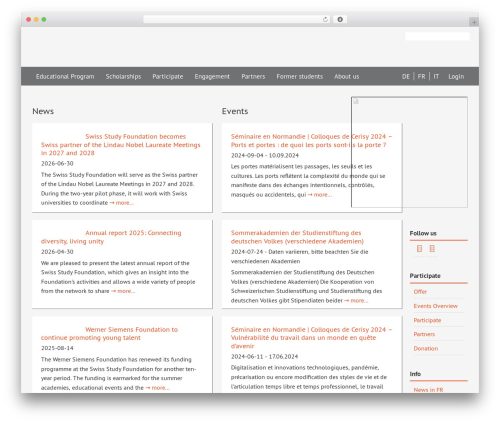500x423 pixels.
Task: Open the Ports et portes seminar event title
Action: 311,141
